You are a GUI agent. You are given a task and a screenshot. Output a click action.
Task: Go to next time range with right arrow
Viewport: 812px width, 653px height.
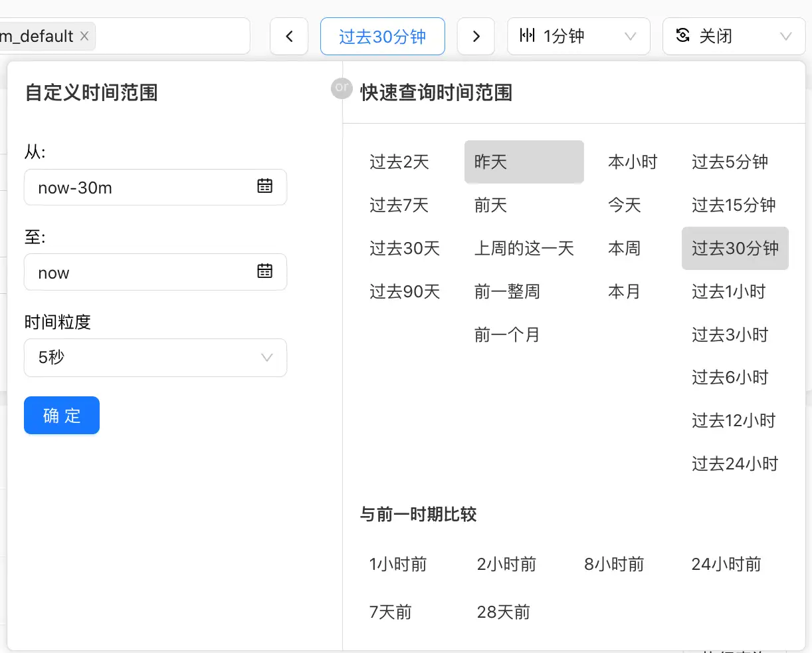476,36
